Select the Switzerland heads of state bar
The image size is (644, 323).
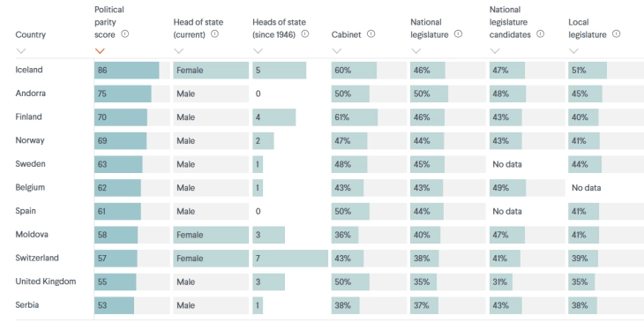click(290, 259)
